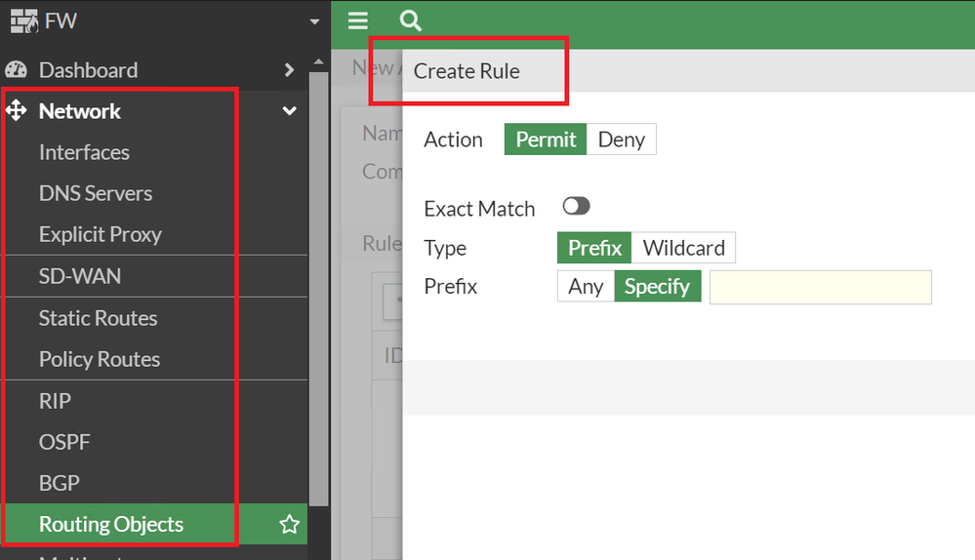Viewport: 975px width, 560px height.
Task: Go to Static Routes
Action: [98, 318]
